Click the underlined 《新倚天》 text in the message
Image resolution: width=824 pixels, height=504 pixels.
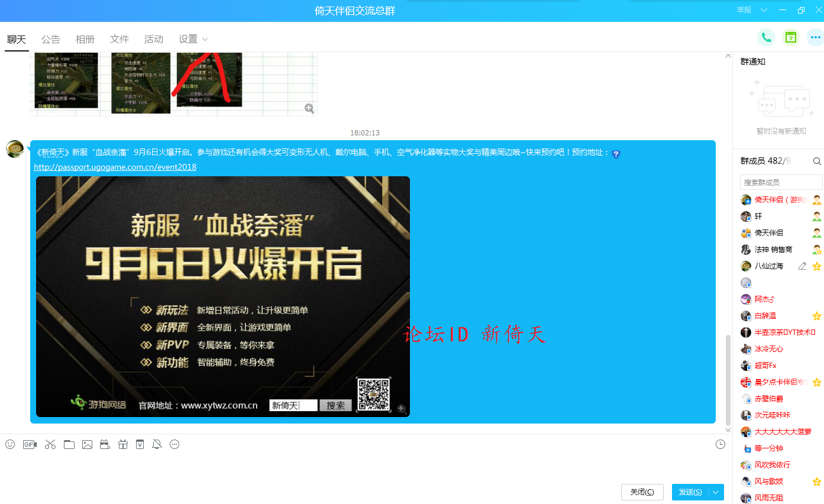[x=53, y=153]
